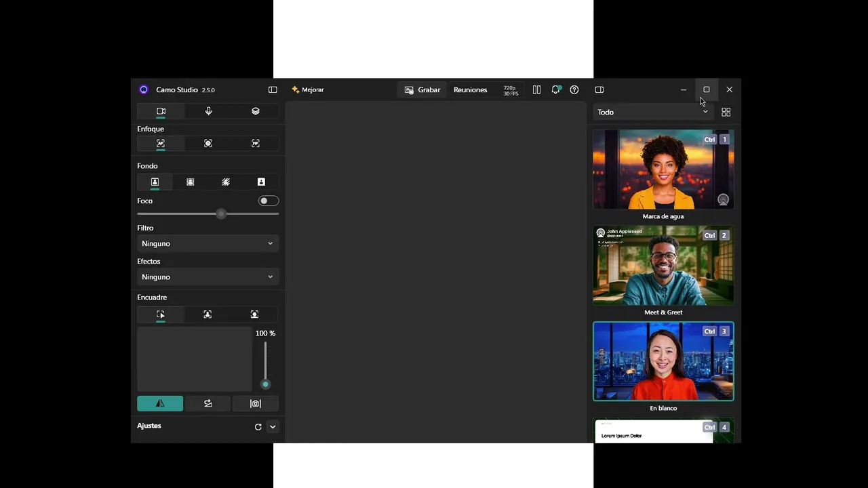Click the Grabar record button
Screen dimensions: 868x488
point(422,89)
